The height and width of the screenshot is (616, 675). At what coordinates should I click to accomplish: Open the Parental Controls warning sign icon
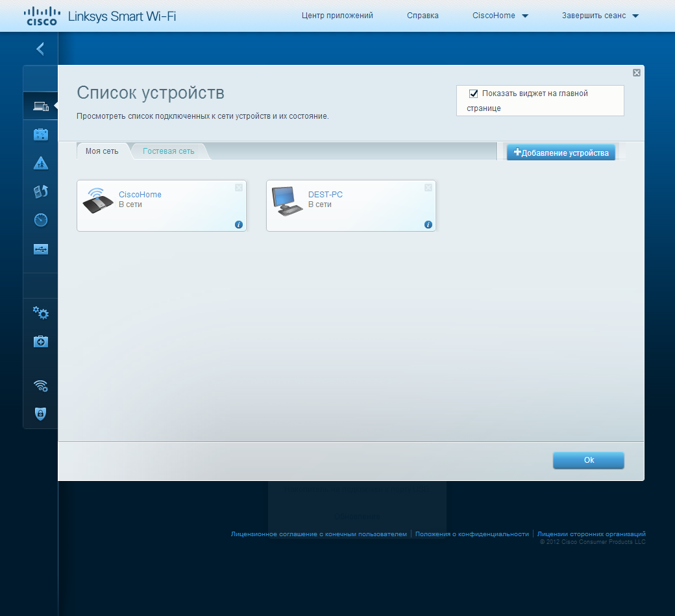(x=41, y=163)
